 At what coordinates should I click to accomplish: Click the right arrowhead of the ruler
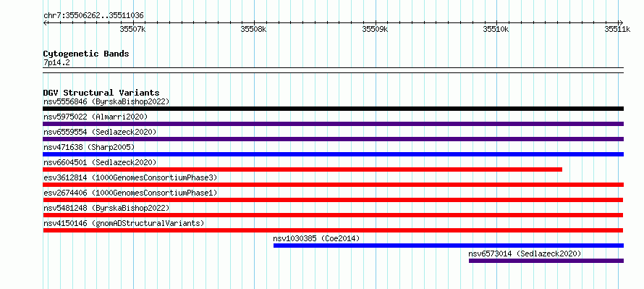(x=622, y=22)
